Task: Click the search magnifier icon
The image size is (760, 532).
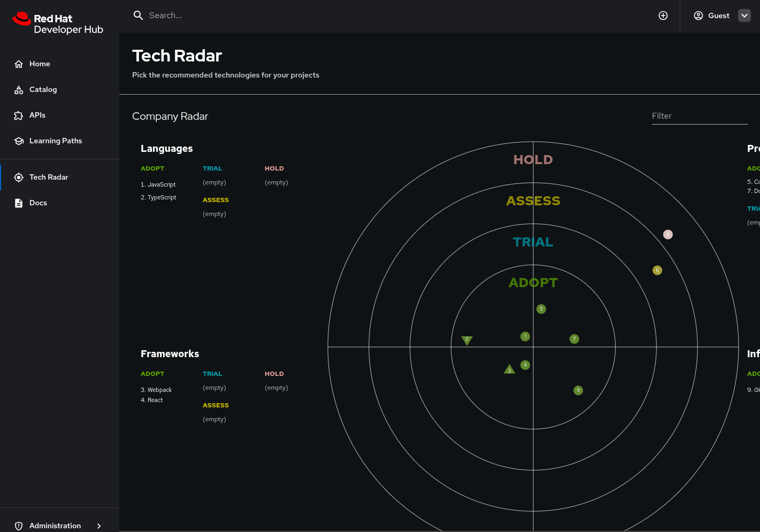Action: [x=138, y=16]
